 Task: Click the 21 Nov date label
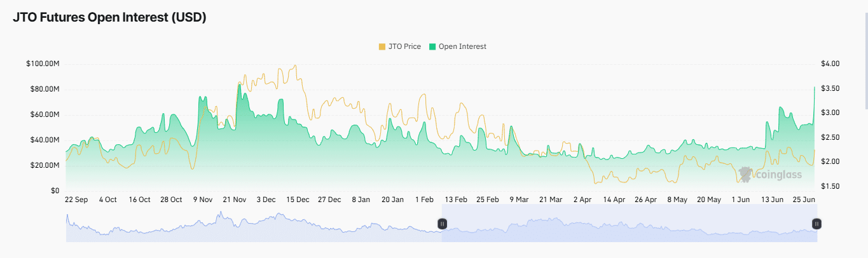pos(235,200)
